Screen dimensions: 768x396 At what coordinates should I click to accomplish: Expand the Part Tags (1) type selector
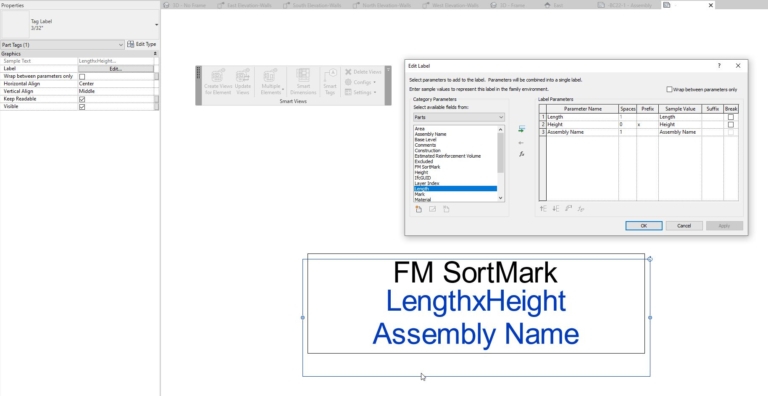click(62, 45)
